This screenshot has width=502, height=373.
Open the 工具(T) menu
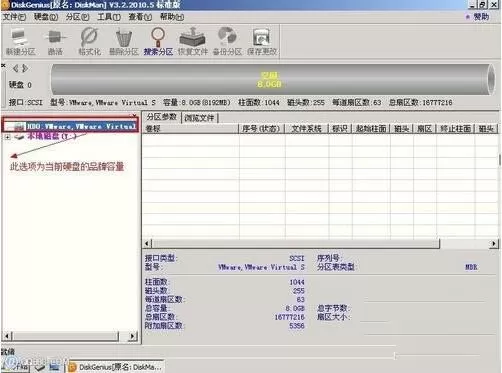(109, 17)
